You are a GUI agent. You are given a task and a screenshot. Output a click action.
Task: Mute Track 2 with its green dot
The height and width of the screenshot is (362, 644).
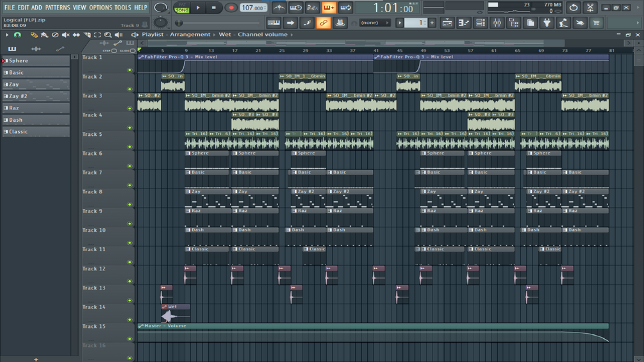[130, 89]
